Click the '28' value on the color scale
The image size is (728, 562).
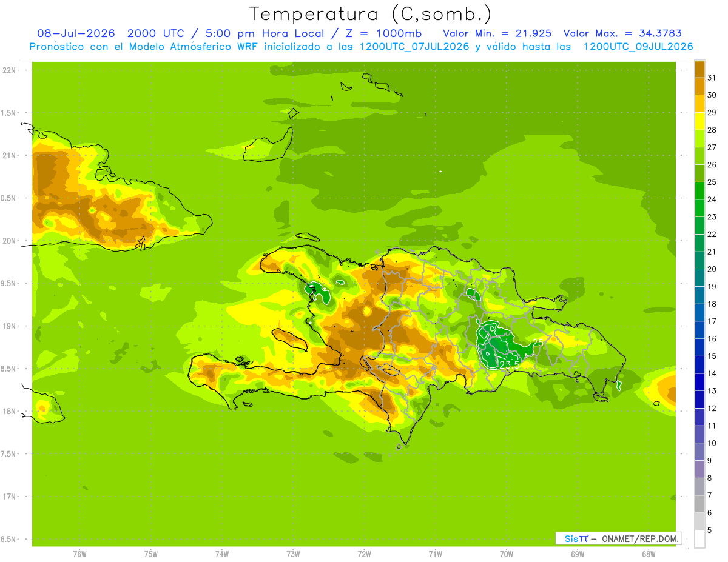click(712, 130)
